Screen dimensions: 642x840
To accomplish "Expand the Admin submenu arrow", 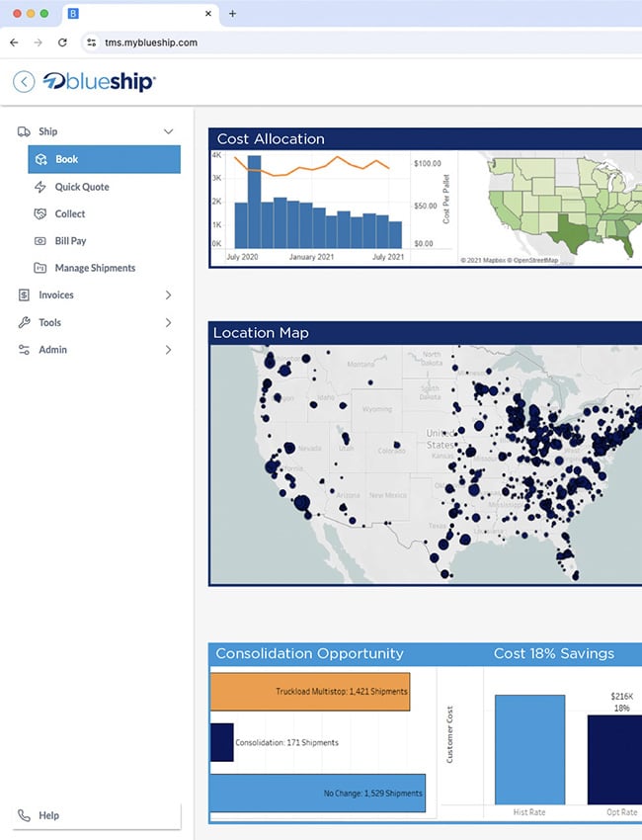I will 168,350.
